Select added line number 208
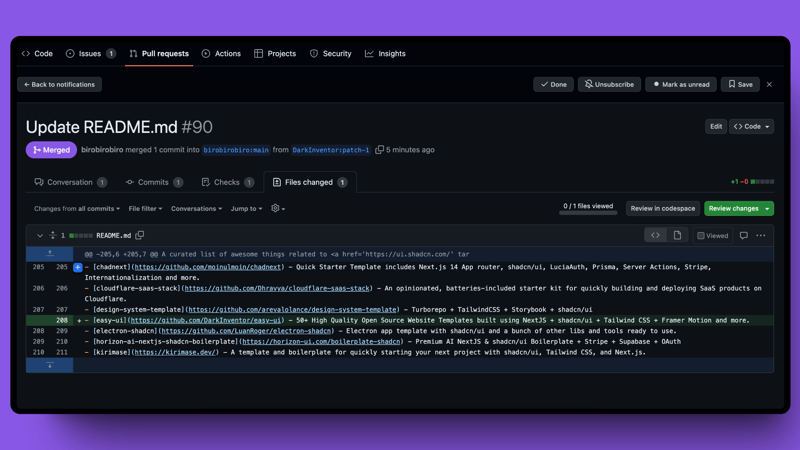This screenshot has height=450, width=800. coord(62,320)
